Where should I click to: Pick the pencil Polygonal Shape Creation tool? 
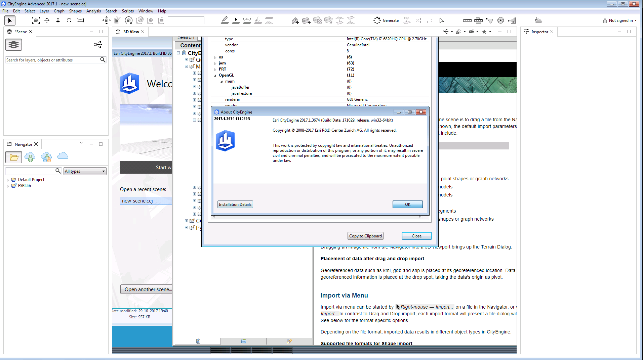[x=225, y=20]
